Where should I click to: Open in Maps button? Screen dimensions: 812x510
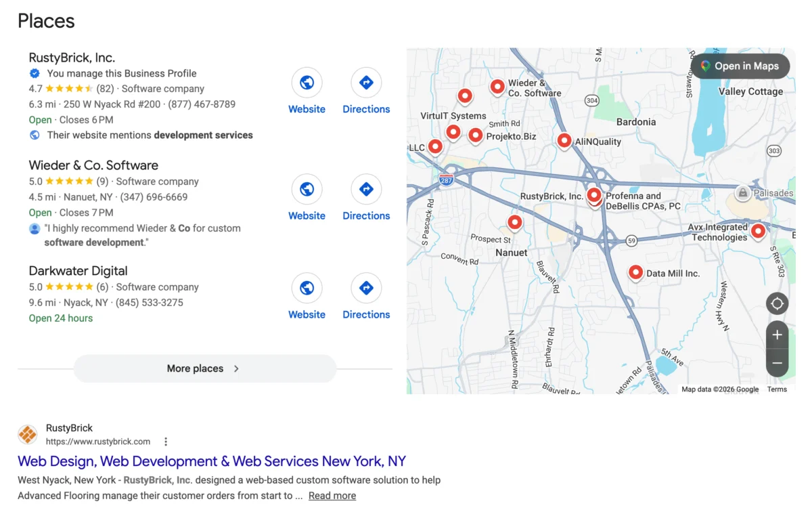[x=740, y=66]
